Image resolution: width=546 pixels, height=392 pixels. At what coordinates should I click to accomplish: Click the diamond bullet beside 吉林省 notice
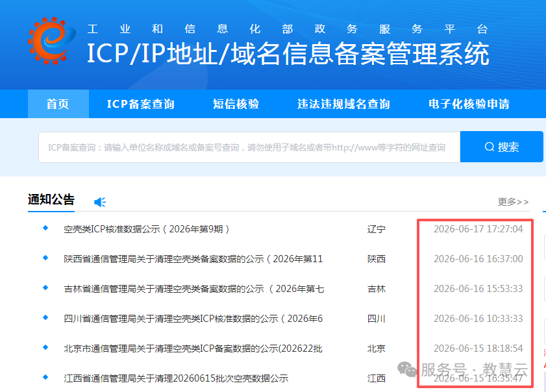(45, 288)
